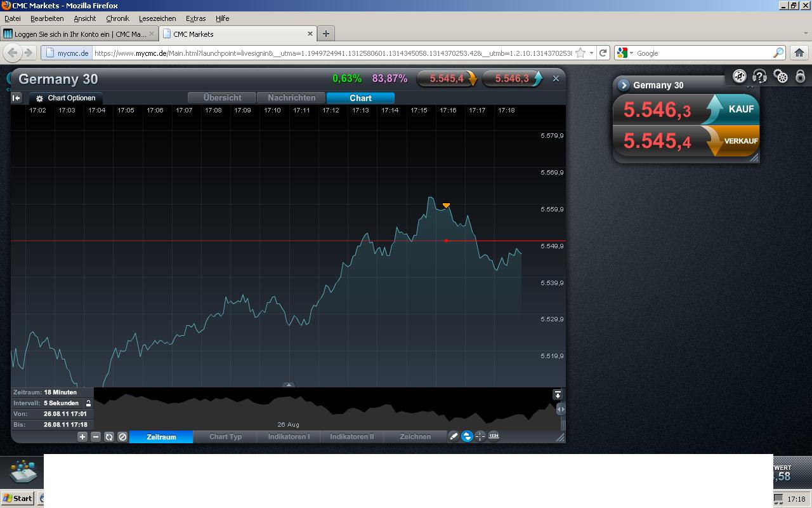Screen dimensions: 812x508
Task: Toggle the crosshair cursor icon
Action: [480, 436]
